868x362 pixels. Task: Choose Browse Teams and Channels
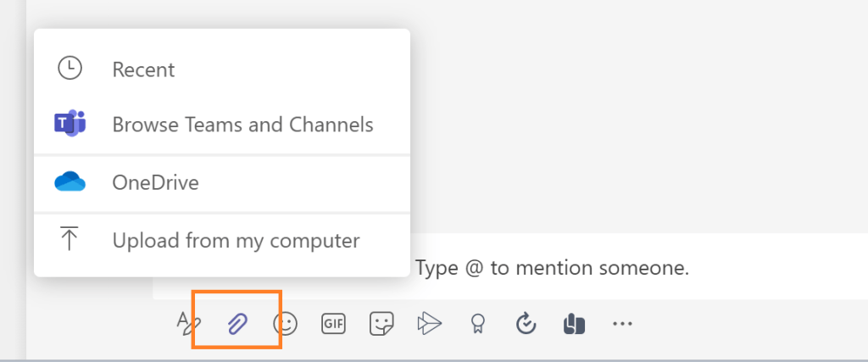242,125
